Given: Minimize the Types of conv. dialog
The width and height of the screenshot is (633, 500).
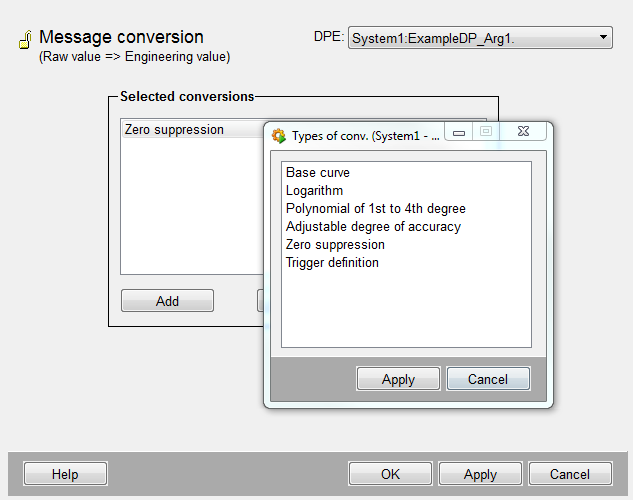Looking at the screenshot, I should click(x=459, y=131).
